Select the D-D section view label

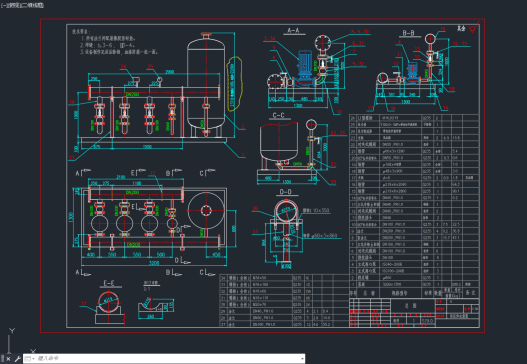[x=285, y=192]
